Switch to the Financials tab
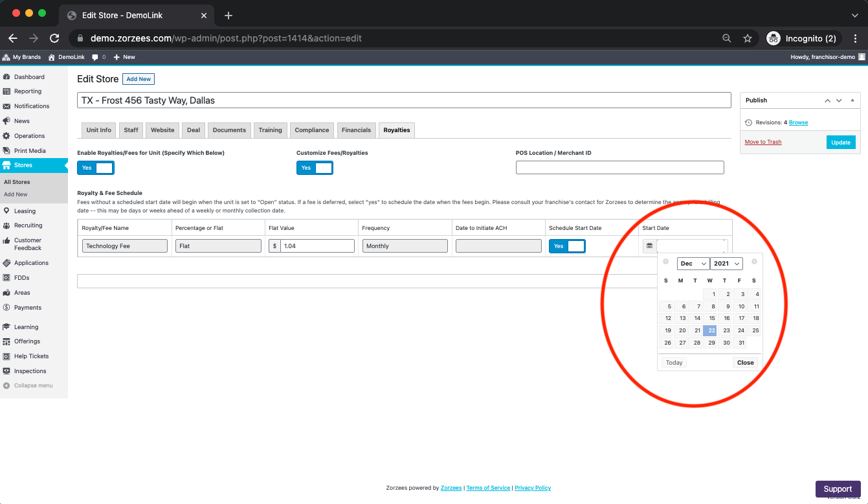 pos(356,130)
